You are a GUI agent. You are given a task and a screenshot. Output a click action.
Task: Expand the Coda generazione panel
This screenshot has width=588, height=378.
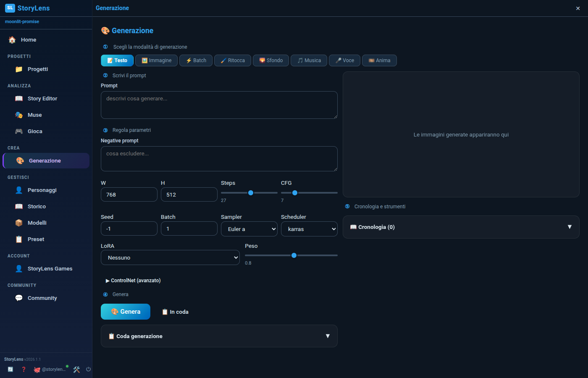point(219,336)
